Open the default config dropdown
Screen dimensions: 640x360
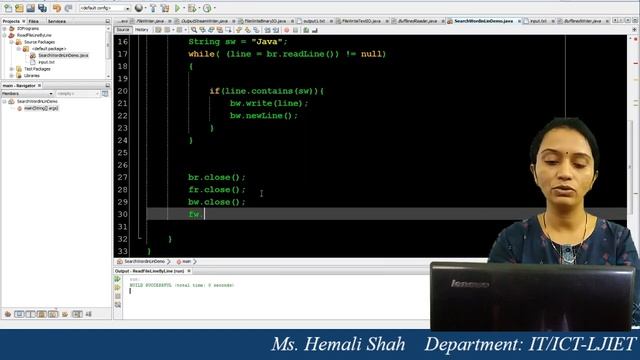click(104, 8)
